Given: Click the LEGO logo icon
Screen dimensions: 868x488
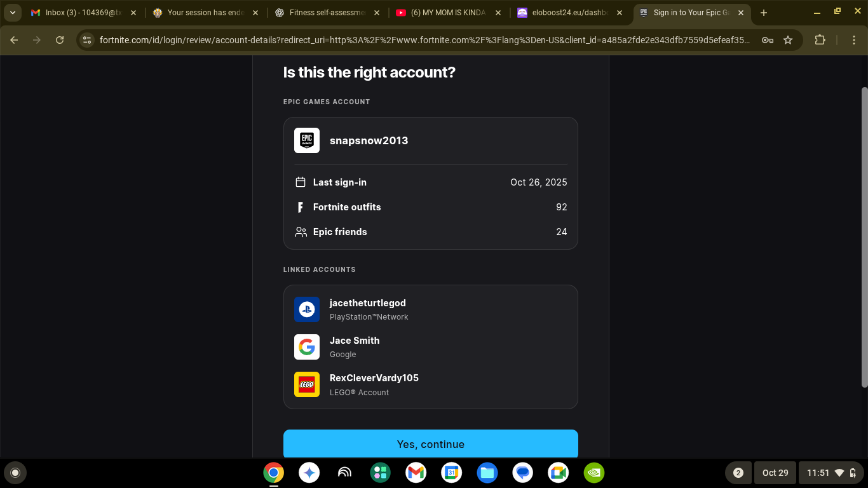Looking at the screenshot, I should (x=307, y=384).
